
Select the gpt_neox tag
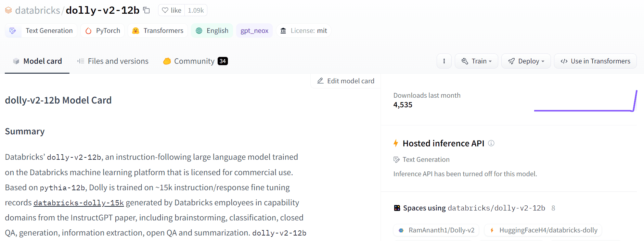254,31
